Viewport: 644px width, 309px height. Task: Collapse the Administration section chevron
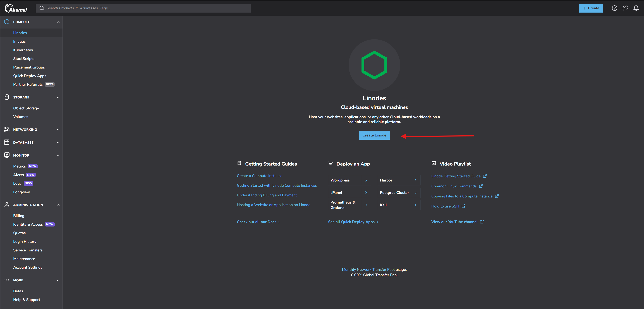tap(58, 205)
